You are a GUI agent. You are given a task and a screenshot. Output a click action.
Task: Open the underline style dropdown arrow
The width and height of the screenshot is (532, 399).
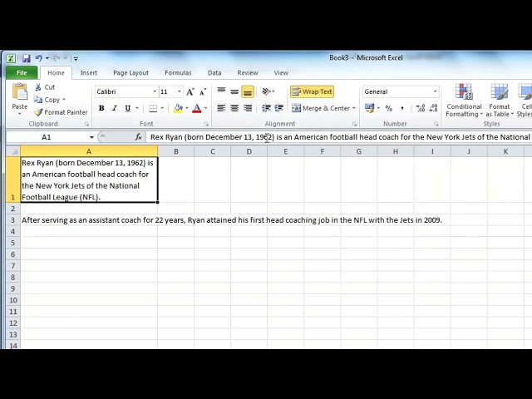coord(137,108)
